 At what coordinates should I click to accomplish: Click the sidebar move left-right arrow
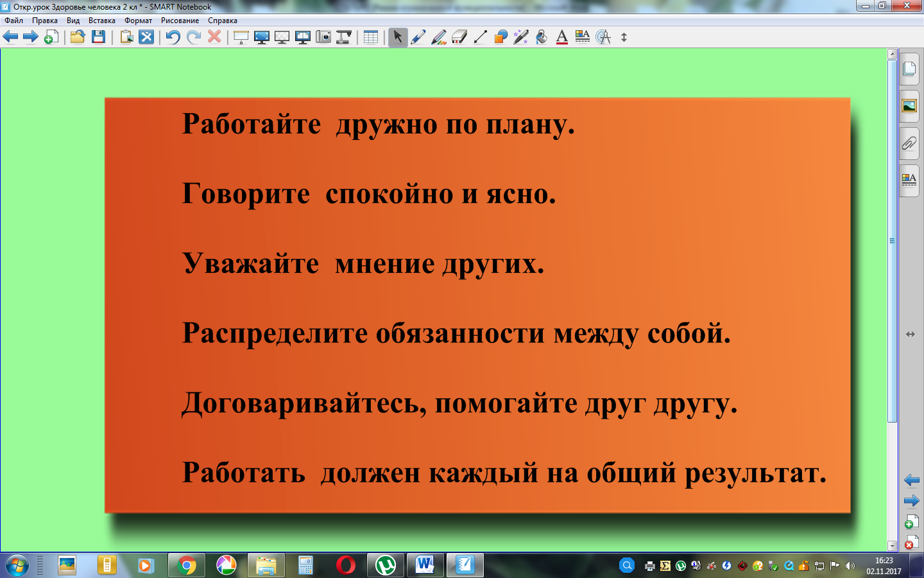pos(910,334)
